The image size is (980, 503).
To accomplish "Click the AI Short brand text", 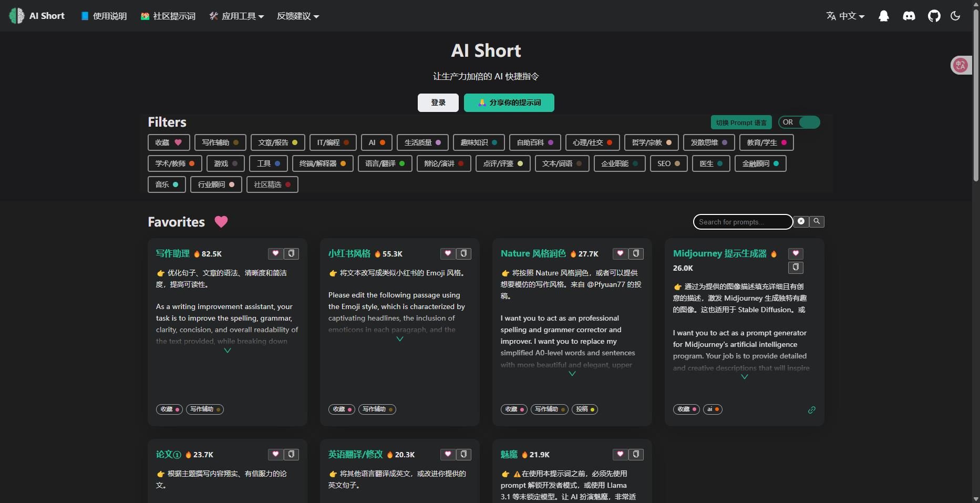I will [47, 16].
